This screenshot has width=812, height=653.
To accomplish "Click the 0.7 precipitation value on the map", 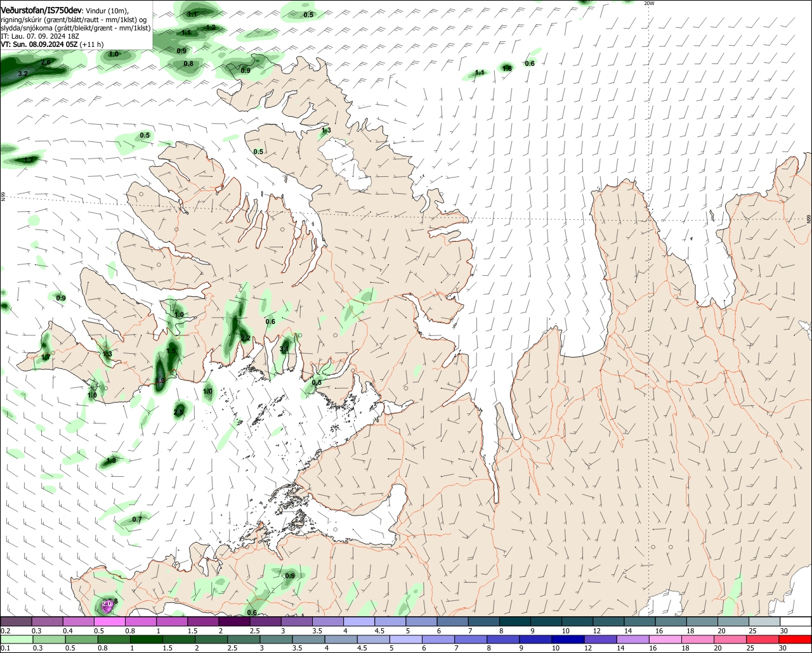I will click(x=136, y=519).
